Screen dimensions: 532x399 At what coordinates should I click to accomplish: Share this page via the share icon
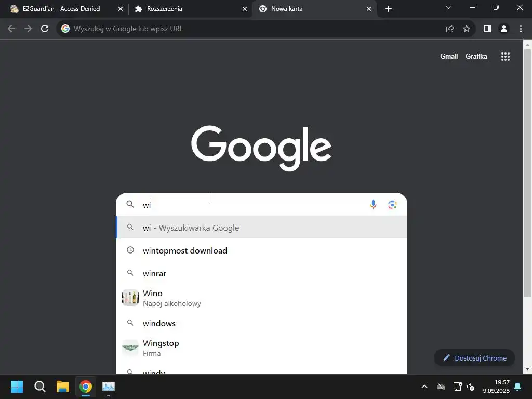pyautogui.click(x=450, y=29)
